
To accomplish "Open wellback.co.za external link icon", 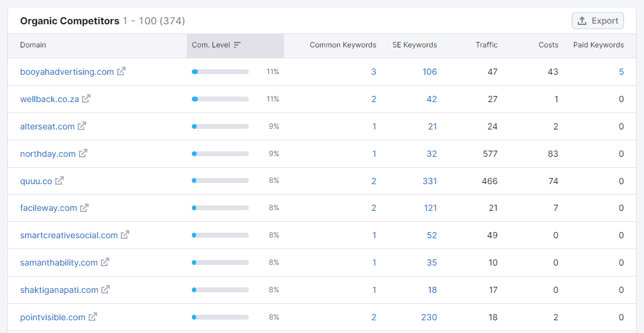I will coord(86,98).
